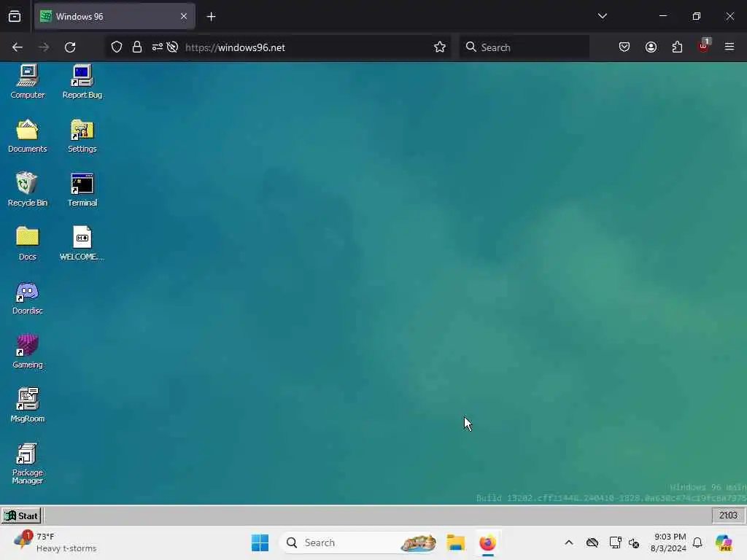This screenshot has height=560, width=747.
Task: Expand the list all tabs dropdown
Action: (x=603, y=16)
